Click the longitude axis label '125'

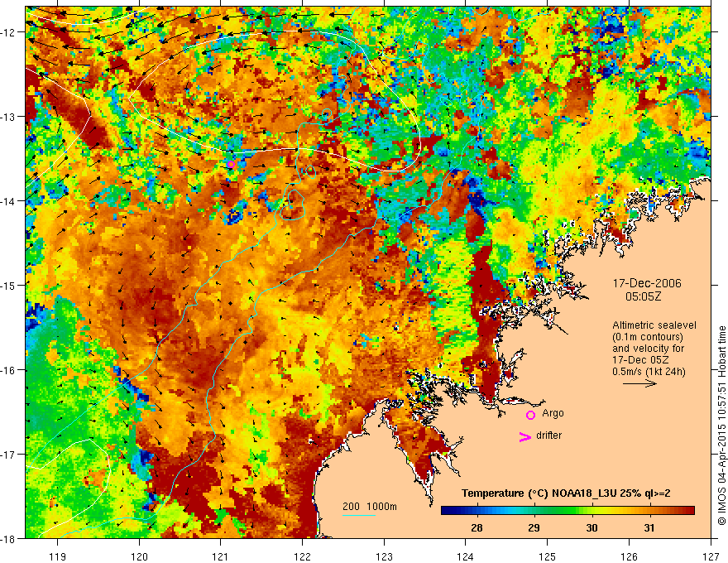[x=548, y=556]
